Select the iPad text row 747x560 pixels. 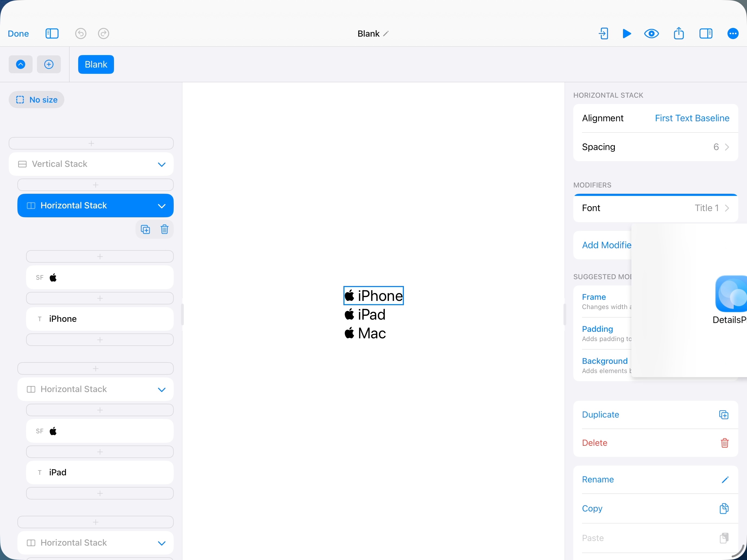click(100, 473)
